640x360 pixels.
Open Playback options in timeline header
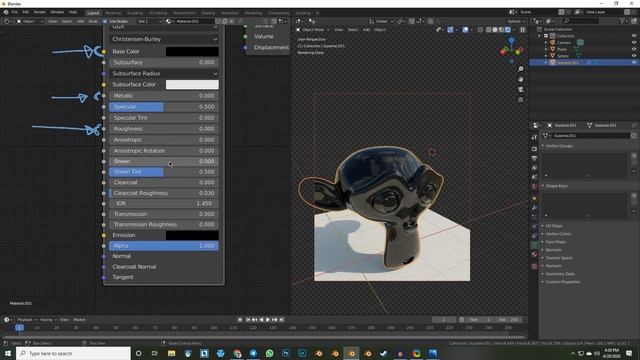point(27,320)
